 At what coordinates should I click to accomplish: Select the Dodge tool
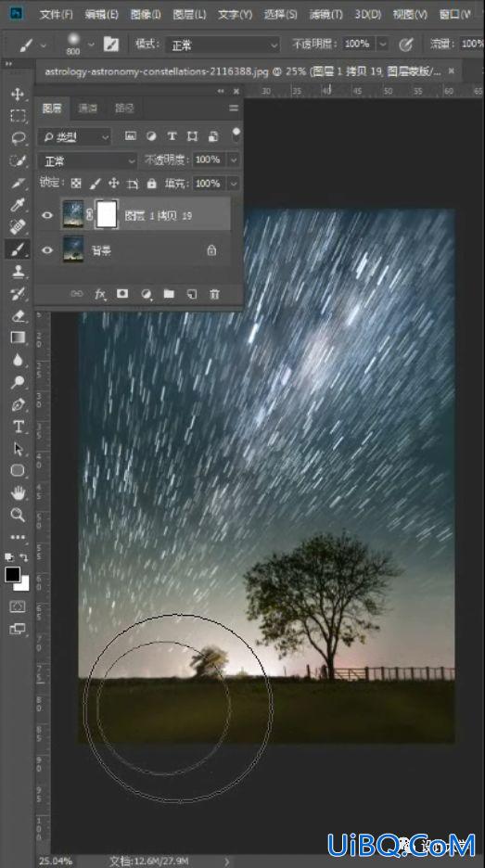(18, 382)
